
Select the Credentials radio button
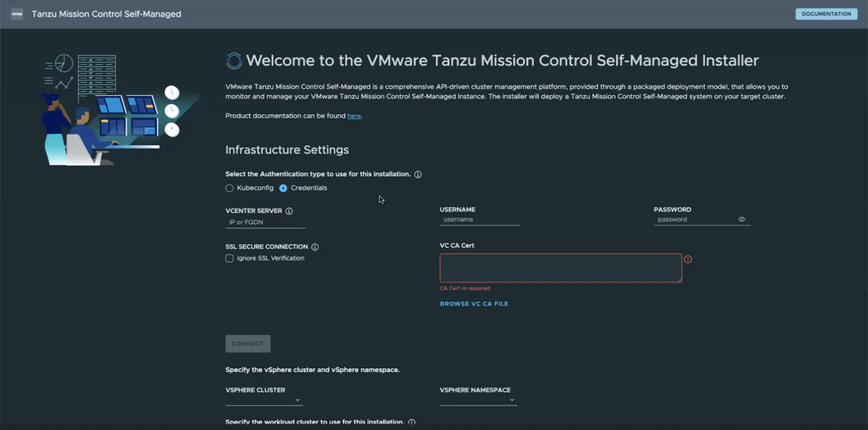coord(283,188)
